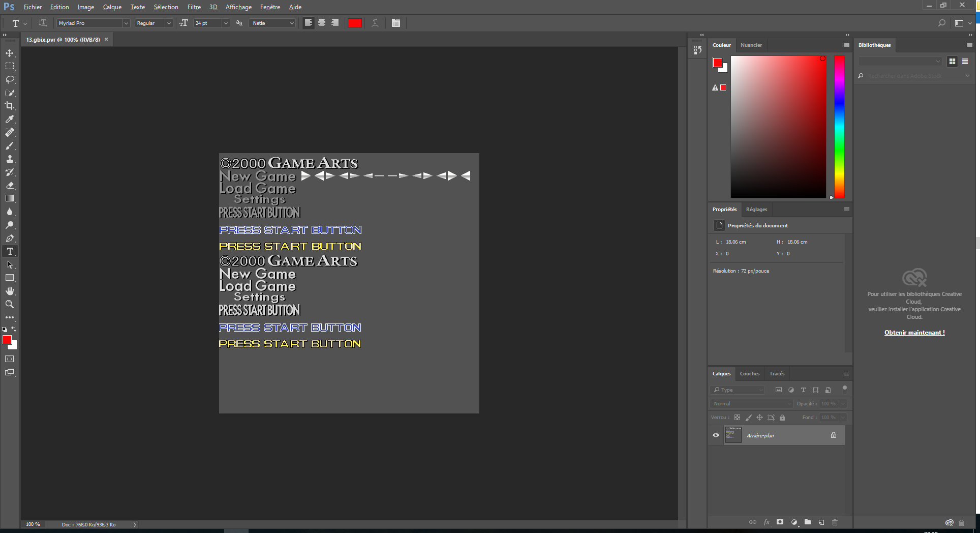Open the Character and Paragraph panels icon
Screen dimensions: 980x533
click(x=396, y=23)
